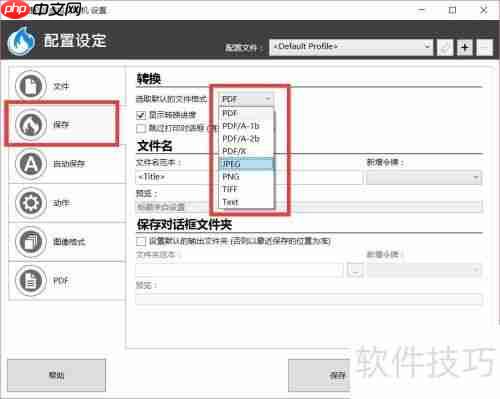Open the 动作 actions gear section
Viewport: 500px width, 399px height.
coord(67,203)
